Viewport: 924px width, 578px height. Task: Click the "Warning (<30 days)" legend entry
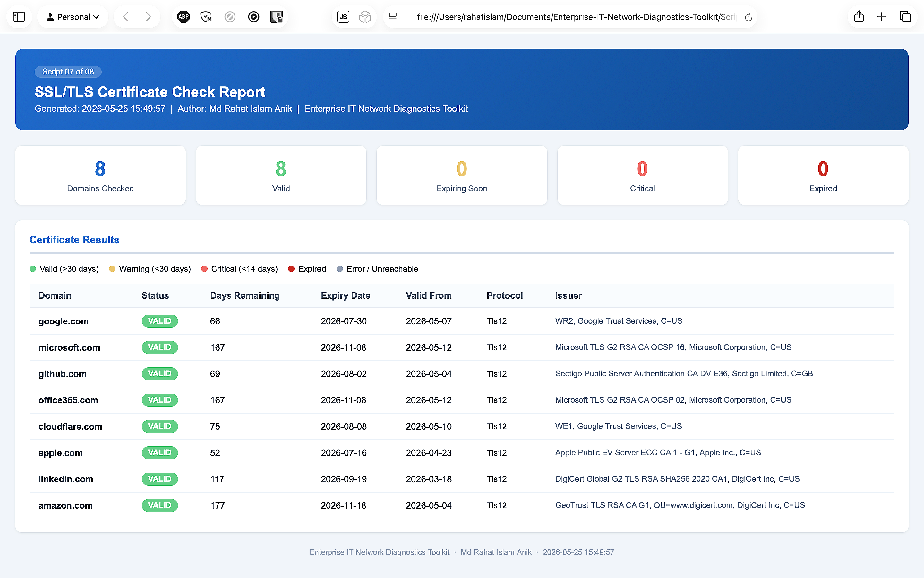[150, 269]
